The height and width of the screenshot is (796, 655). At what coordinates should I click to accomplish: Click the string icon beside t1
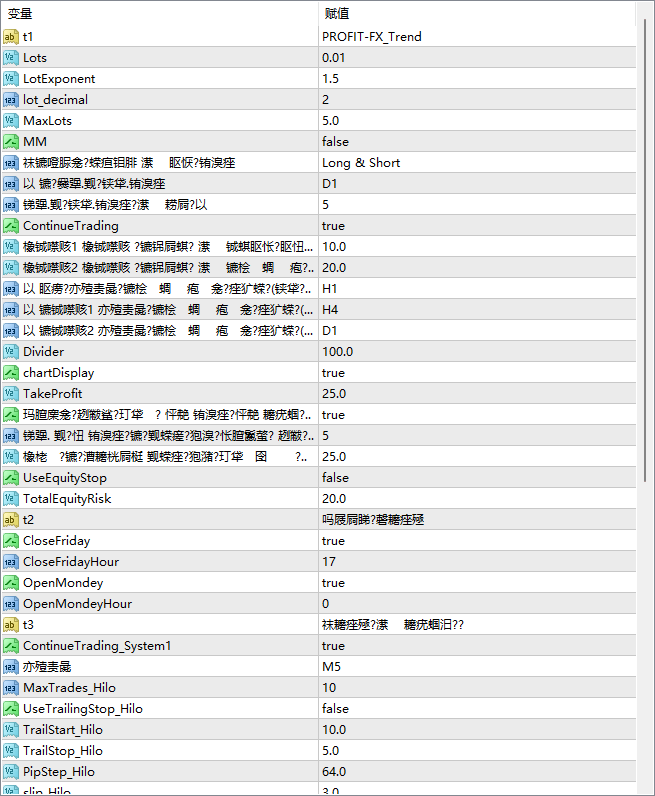(11, 37)
